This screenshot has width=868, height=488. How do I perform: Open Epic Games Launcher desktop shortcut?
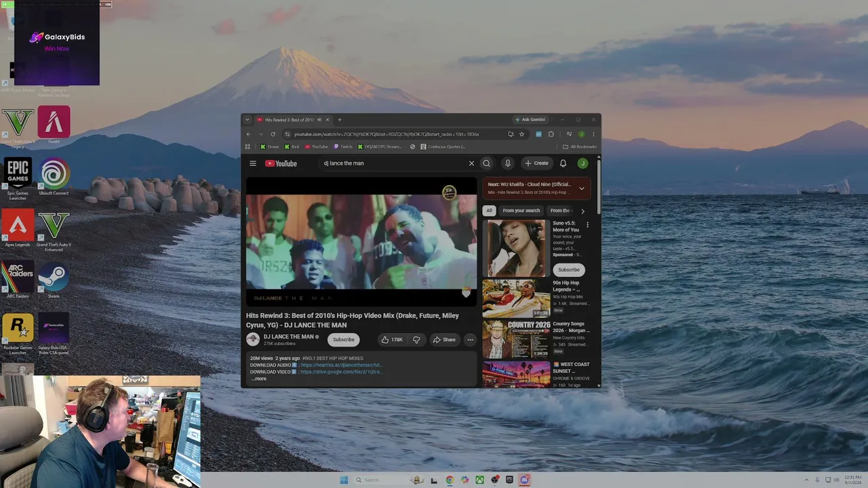point(18,178)
